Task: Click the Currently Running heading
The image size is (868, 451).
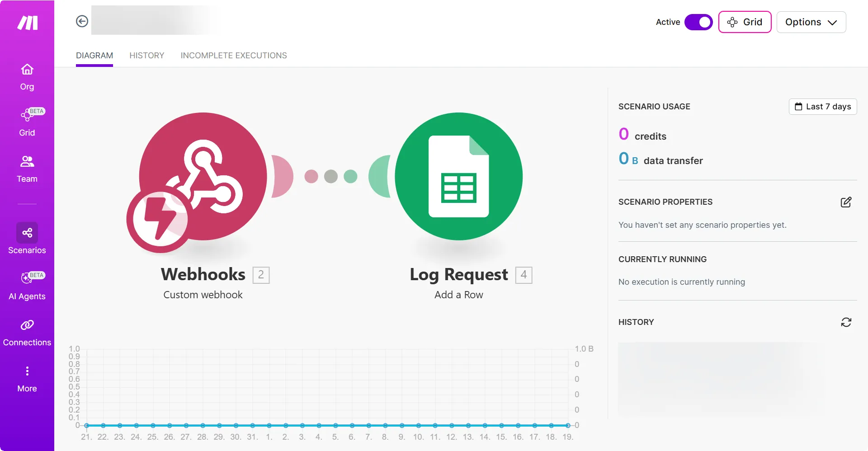Action: pyautogui.click(x=662, y=259)
